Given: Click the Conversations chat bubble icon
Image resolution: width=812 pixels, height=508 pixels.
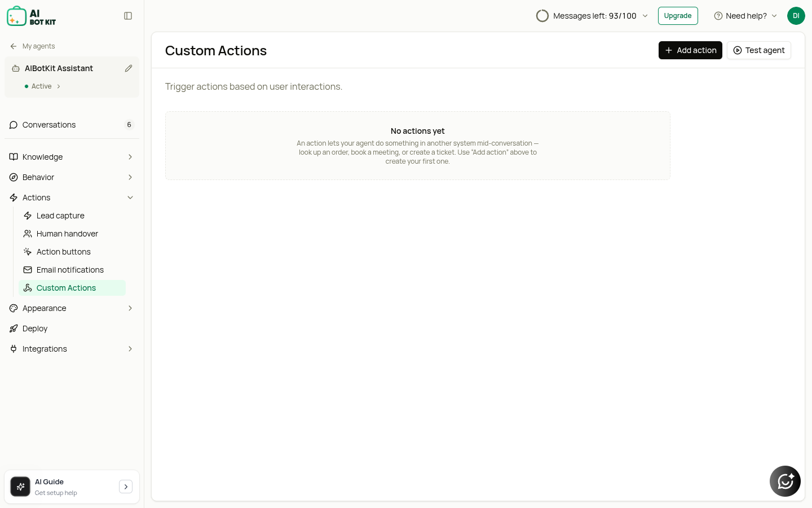Looking at the screenshot, I should [14, 125].
